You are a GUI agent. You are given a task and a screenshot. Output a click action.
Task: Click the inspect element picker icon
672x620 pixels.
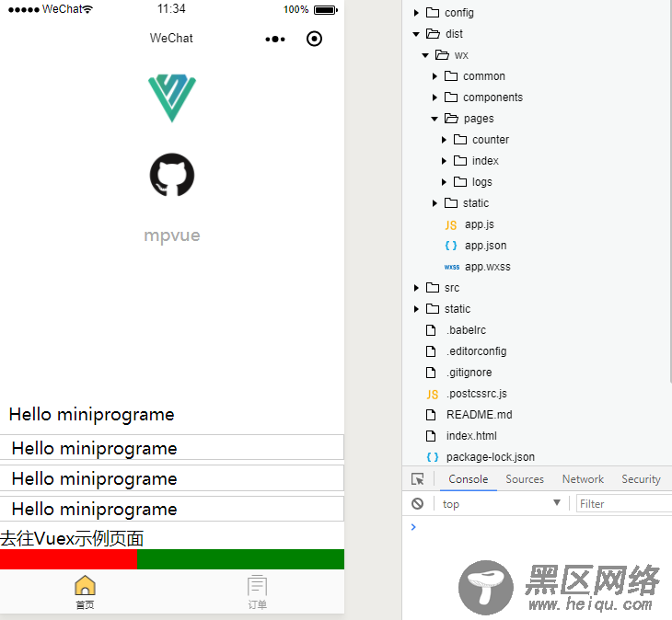tap(417, 478)
